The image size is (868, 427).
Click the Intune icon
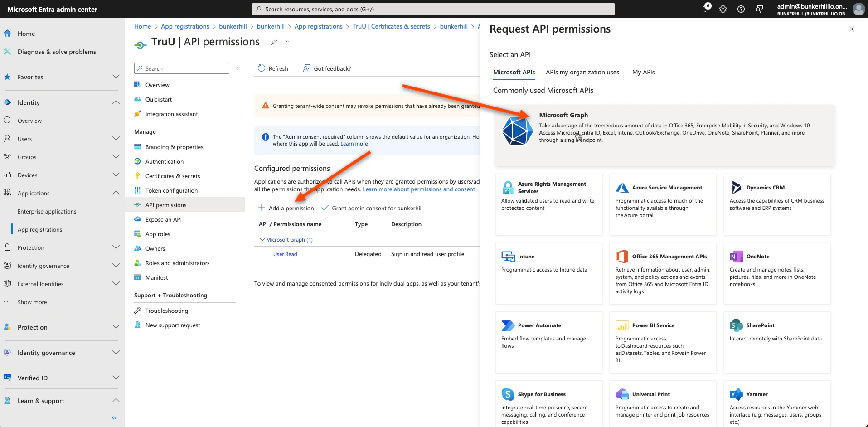[x=508, y=257]
